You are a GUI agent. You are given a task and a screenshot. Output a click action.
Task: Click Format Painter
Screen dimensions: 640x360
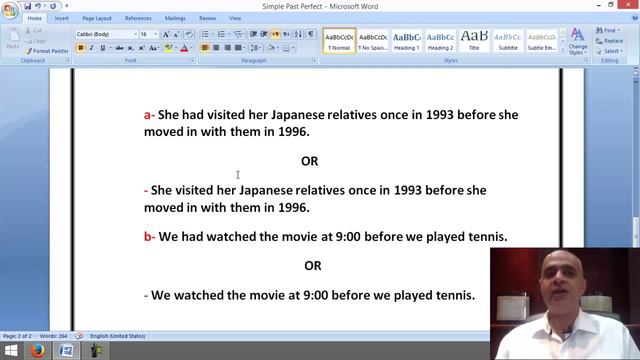(x=47, y=51)
